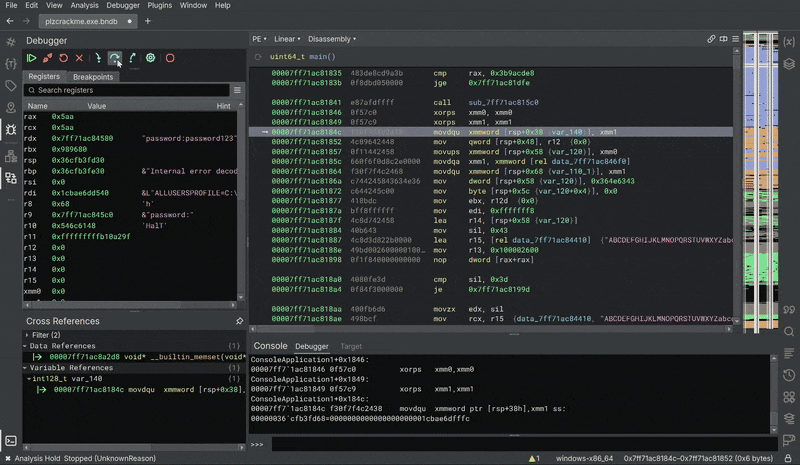
Task: Click the red X kill-process icon
Action: pyautogui.click(x=80, y=58)
